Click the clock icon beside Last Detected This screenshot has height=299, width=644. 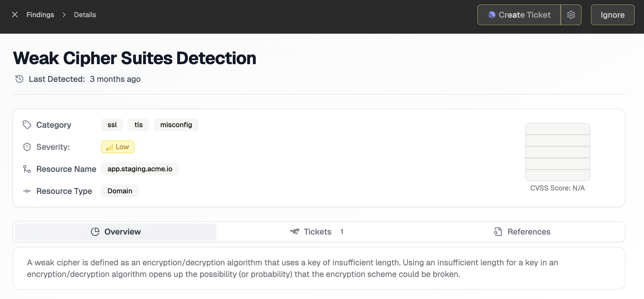point(19,79)
